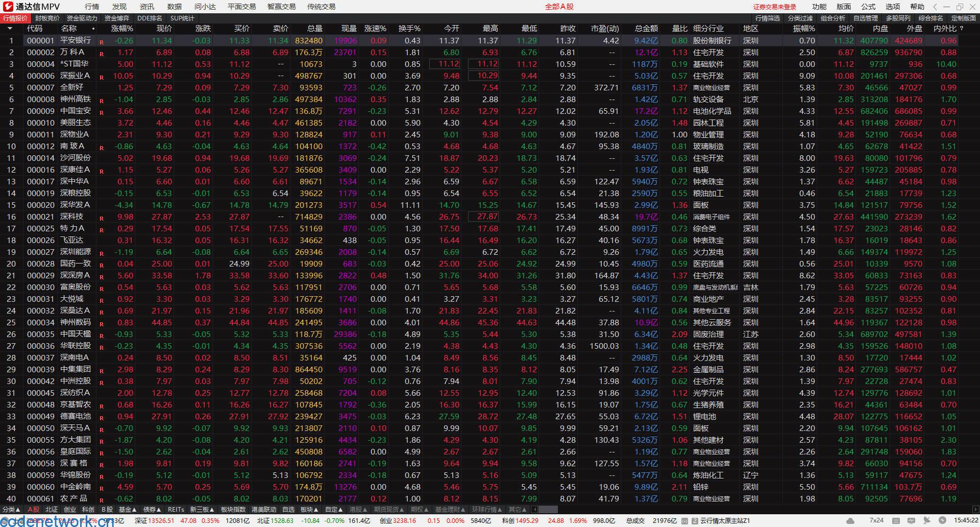Image resolution: width=980 pixels, height=527 pixels.
Task: Click the back arrow icon near 帮助
Action: (935, 7)
